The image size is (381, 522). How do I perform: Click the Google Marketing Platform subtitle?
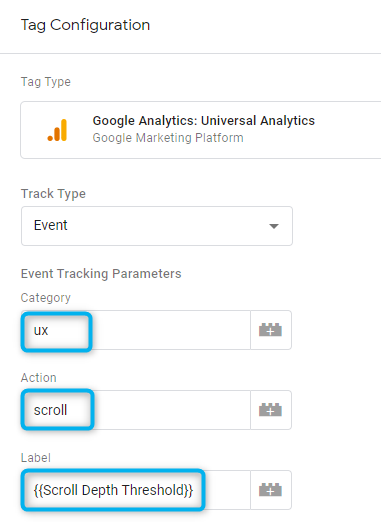click(x=168, y=138)
